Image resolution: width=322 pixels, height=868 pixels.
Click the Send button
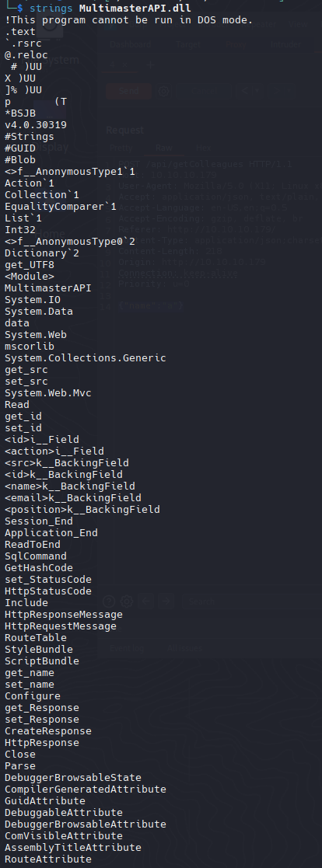coord(128,92)
